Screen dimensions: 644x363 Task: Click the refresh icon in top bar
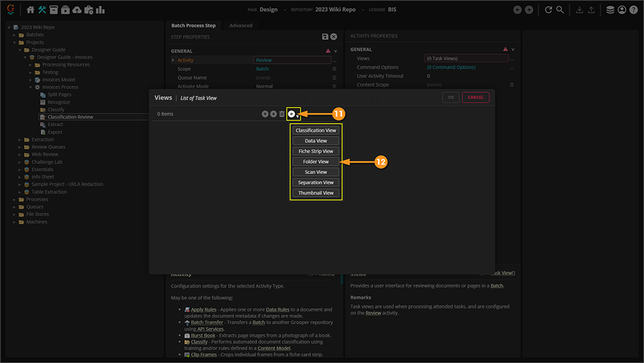pyautogui.click(x=549, y=10)
